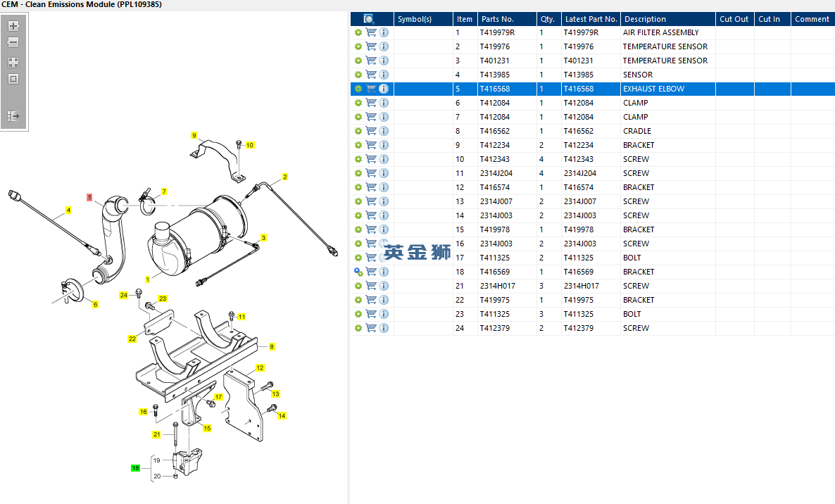Click the Description column header
This screenshot has height=504, width=835.
coord(645,19)
